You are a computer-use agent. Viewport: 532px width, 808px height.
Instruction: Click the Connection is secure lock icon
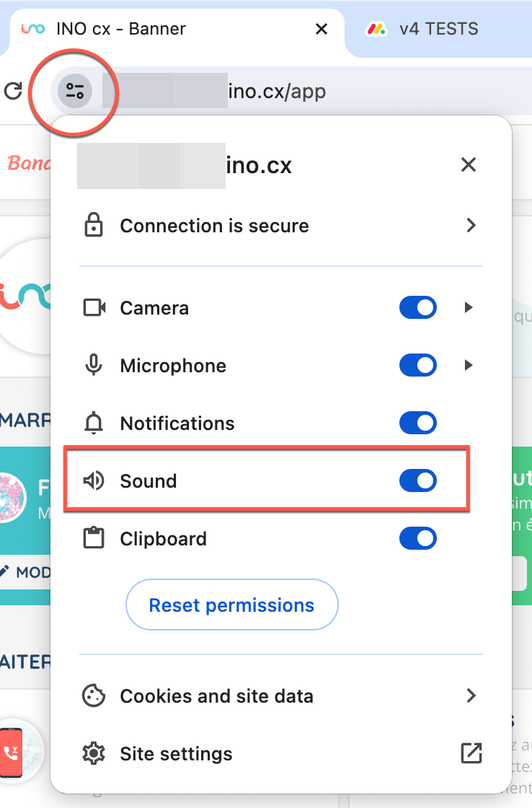(x=94, y=226)
